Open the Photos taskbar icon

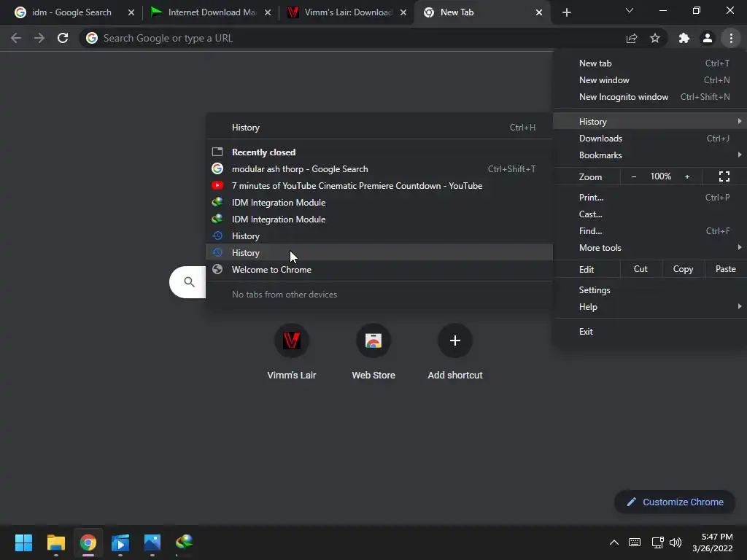(152, 542)
